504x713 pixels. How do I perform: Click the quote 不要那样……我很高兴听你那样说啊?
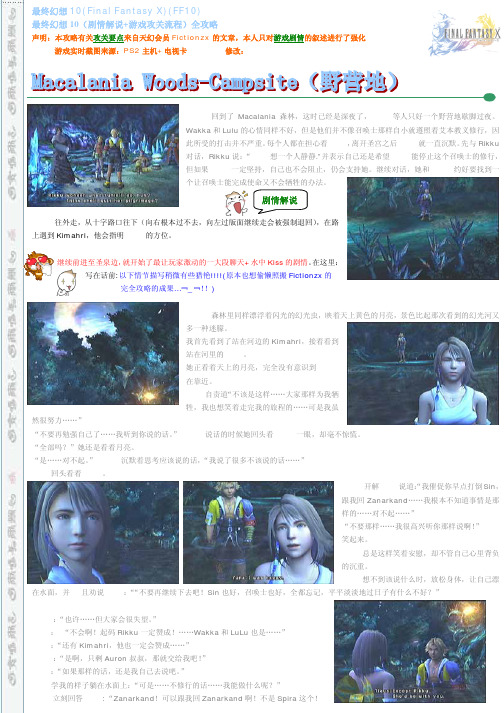pos(412,526)
